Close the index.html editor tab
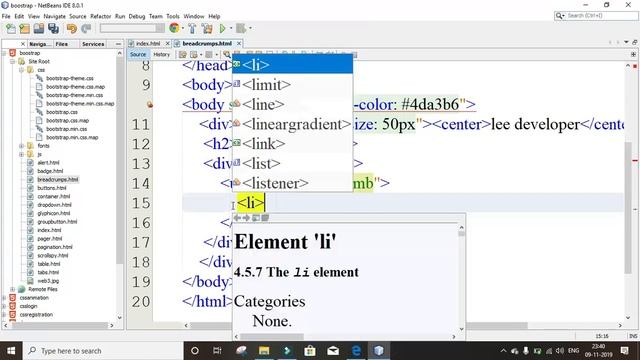The height and width of the screenshot is (360, 640). coord(167,43)
